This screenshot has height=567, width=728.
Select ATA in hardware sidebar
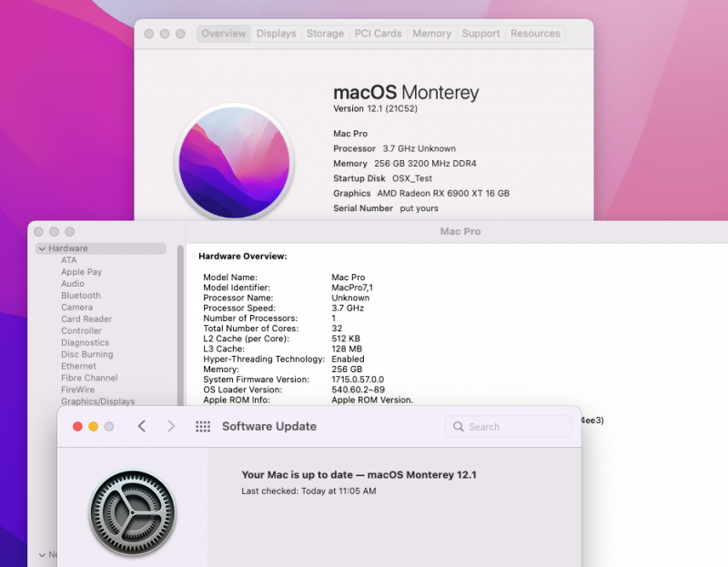click(69, 260)
